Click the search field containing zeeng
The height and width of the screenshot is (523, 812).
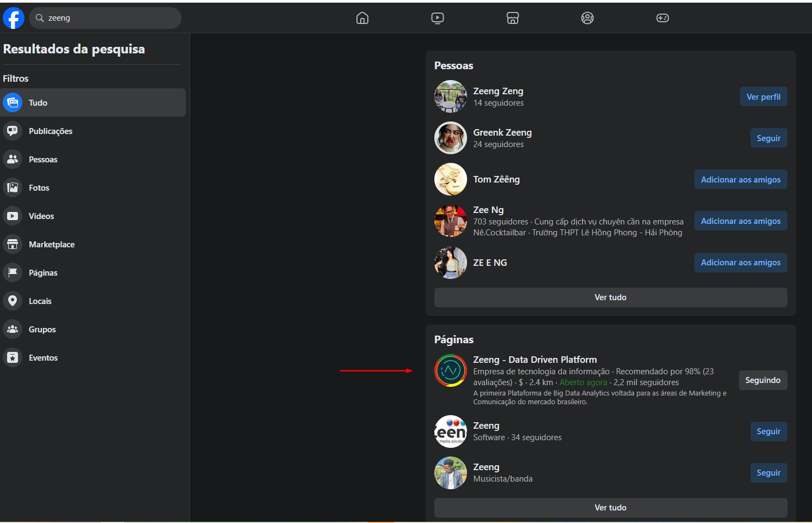click(109, 18)
